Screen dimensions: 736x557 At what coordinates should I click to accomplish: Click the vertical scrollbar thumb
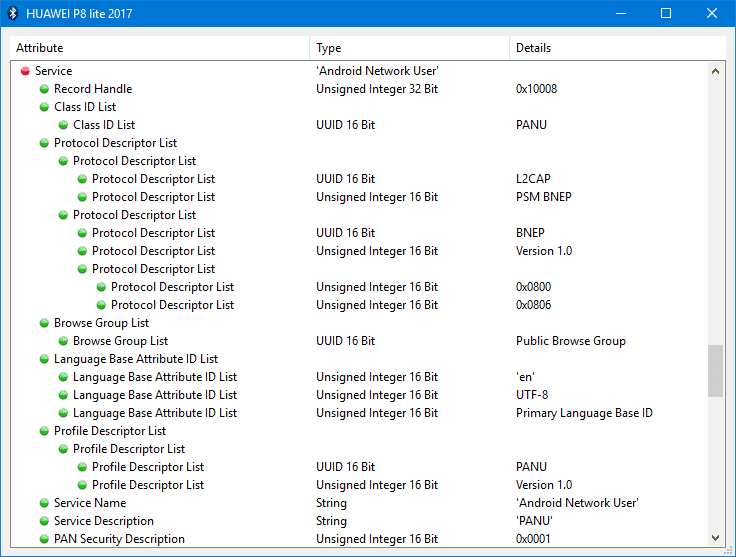click(715, 371)
